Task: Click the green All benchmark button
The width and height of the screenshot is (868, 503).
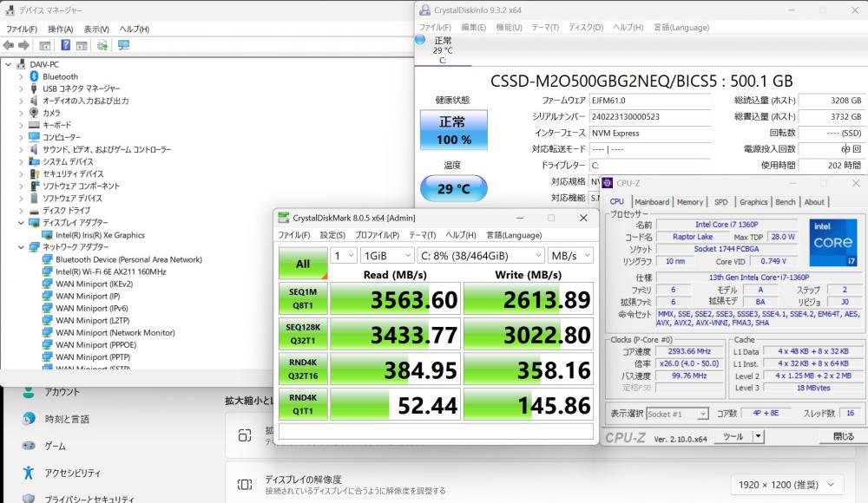Action: [x=303, y=264]
